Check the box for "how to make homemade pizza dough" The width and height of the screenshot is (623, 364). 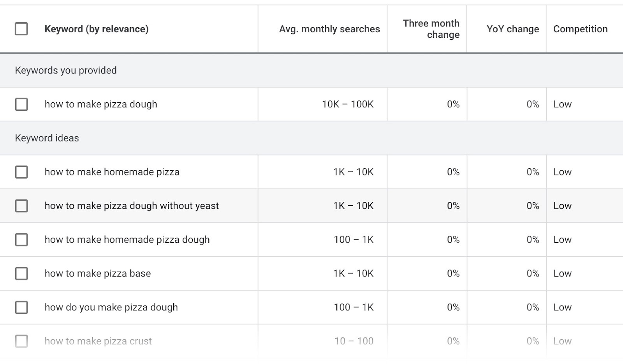[x=21, y=240]
